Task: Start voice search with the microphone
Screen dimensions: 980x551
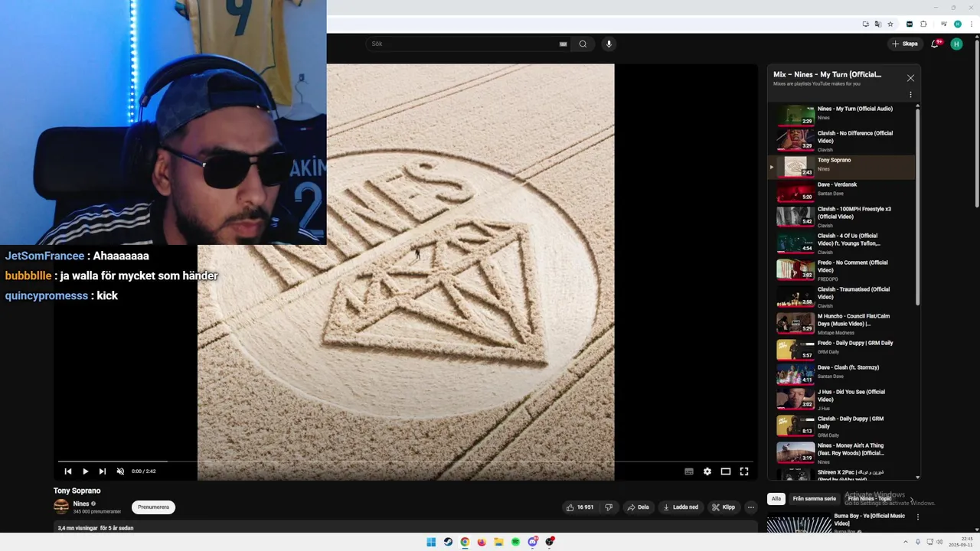Action: point(609,44)
